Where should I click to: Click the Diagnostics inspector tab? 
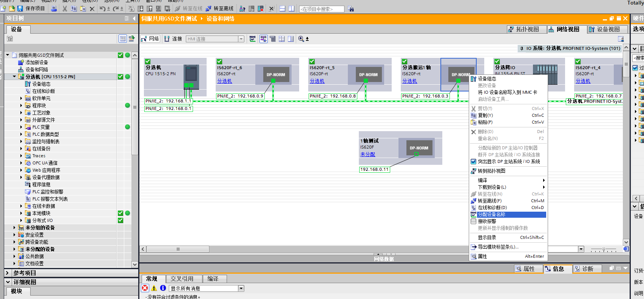tap(588, 269)
